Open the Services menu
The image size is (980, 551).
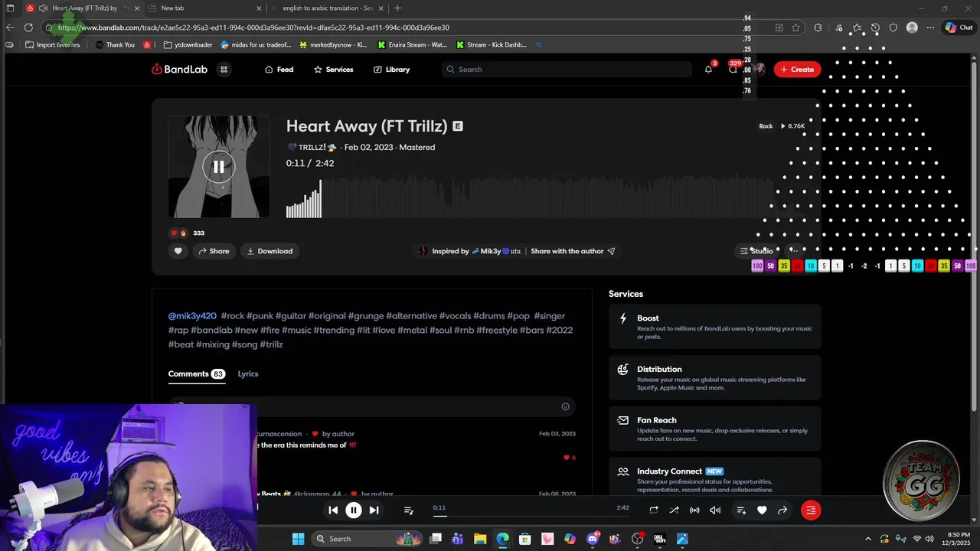pyautogui.click(x=333, y=69)
